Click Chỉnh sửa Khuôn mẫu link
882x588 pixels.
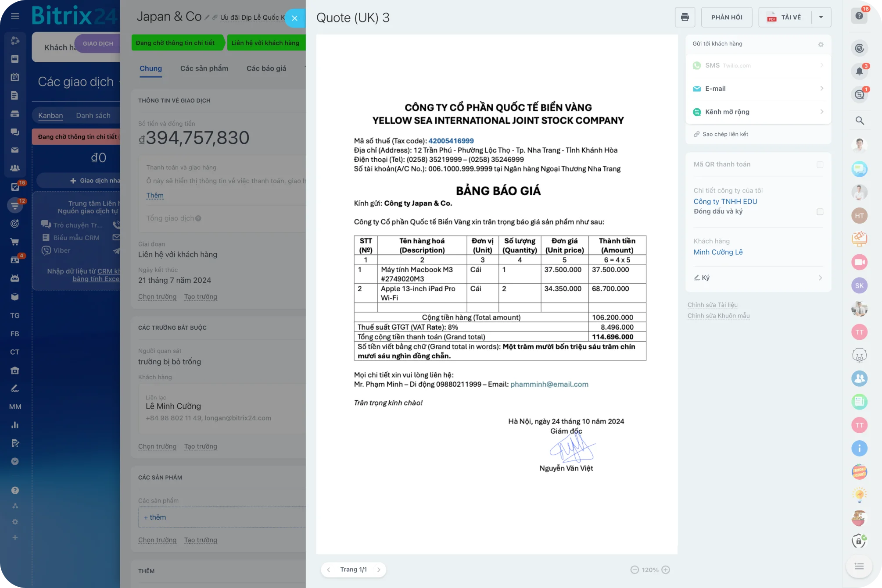point(718,316)
